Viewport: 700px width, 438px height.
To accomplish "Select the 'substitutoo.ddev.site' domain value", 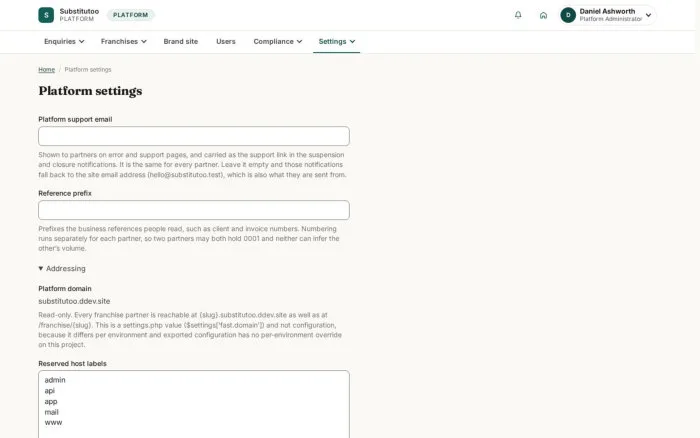I will tap(74, 301).
